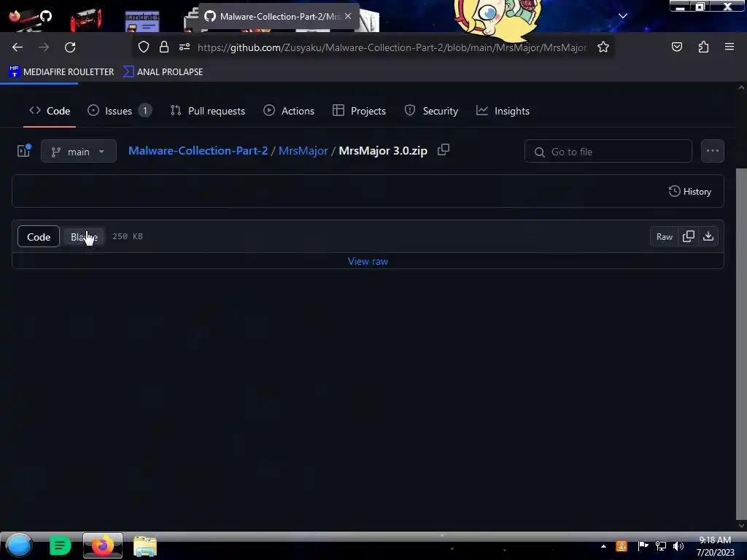Open the Pull requests tab
This screenshot has height=560, width=747.
[x=207, y=111]
